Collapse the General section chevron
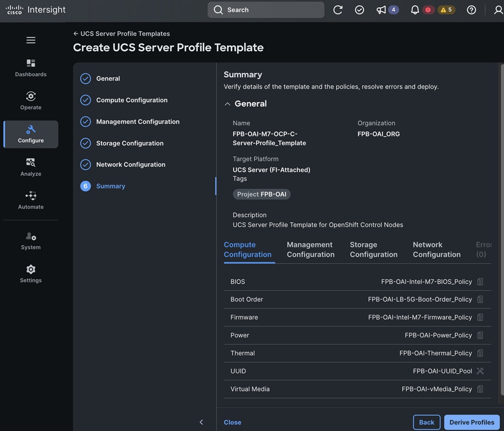 (227, 104)
